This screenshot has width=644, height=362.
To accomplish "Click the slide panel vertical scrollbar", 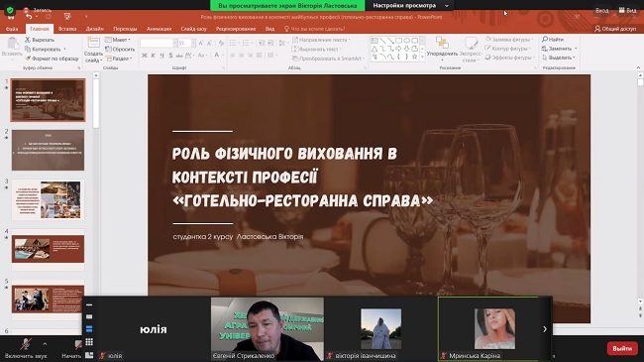I will coord(96,104).
